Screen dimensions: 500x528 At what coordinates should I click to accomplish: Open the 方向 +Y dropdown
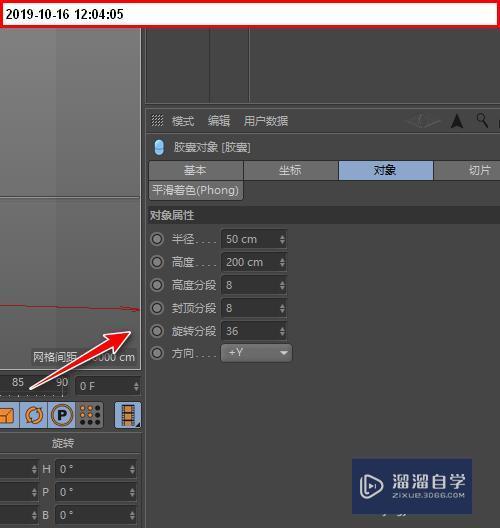257,353
